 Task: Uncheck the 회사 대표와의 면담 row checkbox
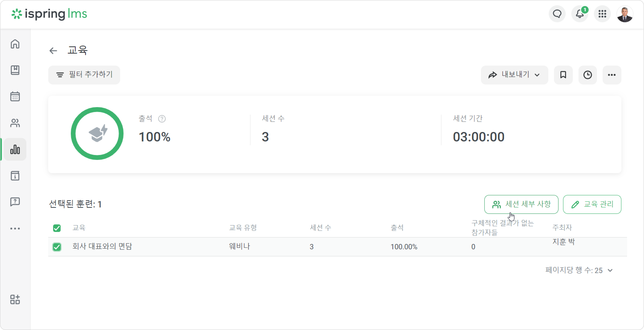tap(57, 247)
